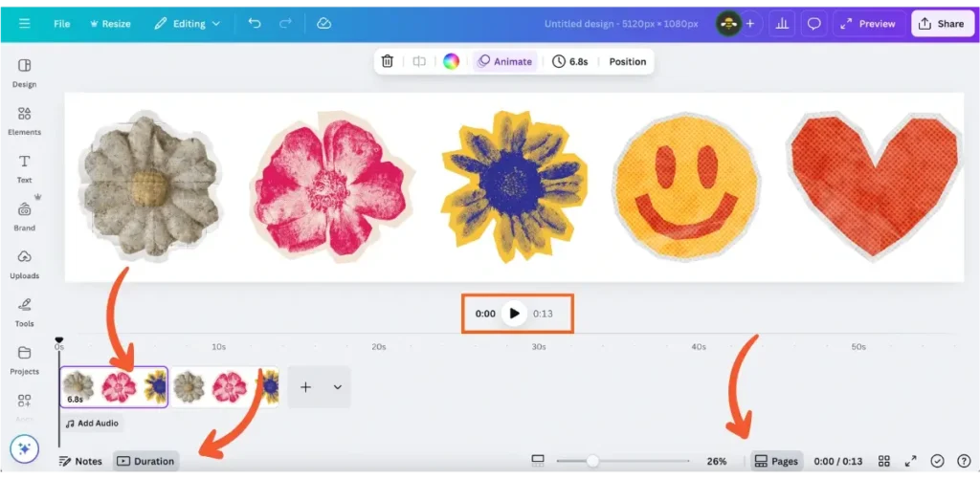Image resolution: width=980 pixels, height=479 pixels.
Task: Click the trash delete icon
Action: click(388, 61)
